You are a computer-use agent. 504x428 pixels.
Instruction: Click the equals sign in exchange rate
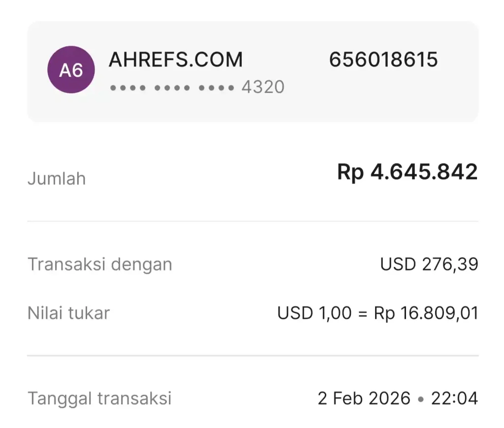pos(363,314)
